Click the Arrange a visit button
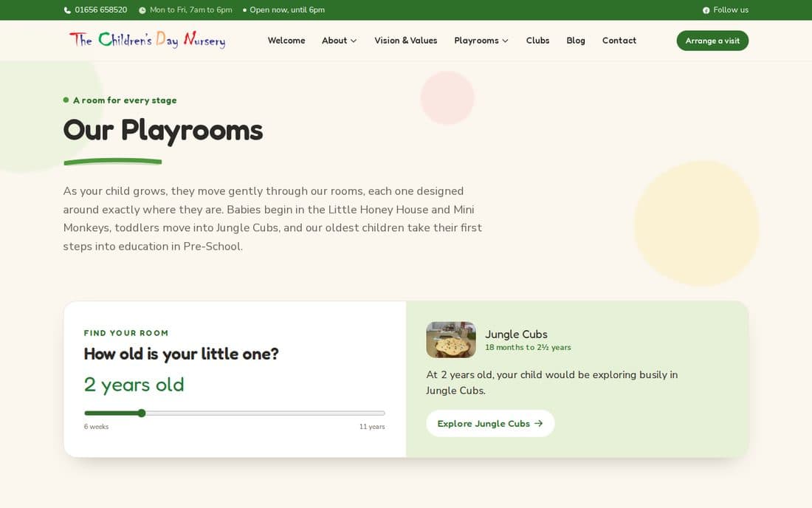This screenshot has height=508, width=812. point(712,41)
